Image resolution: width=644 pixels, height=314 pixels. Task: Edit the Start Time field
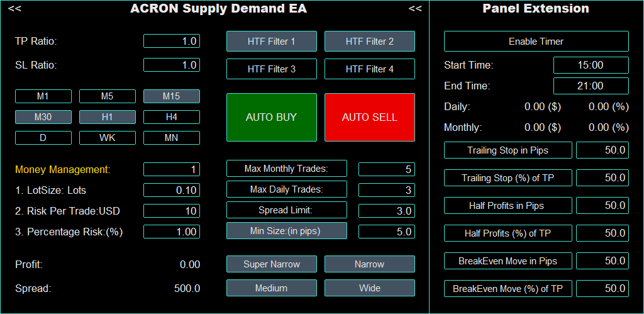coord(591,65)
